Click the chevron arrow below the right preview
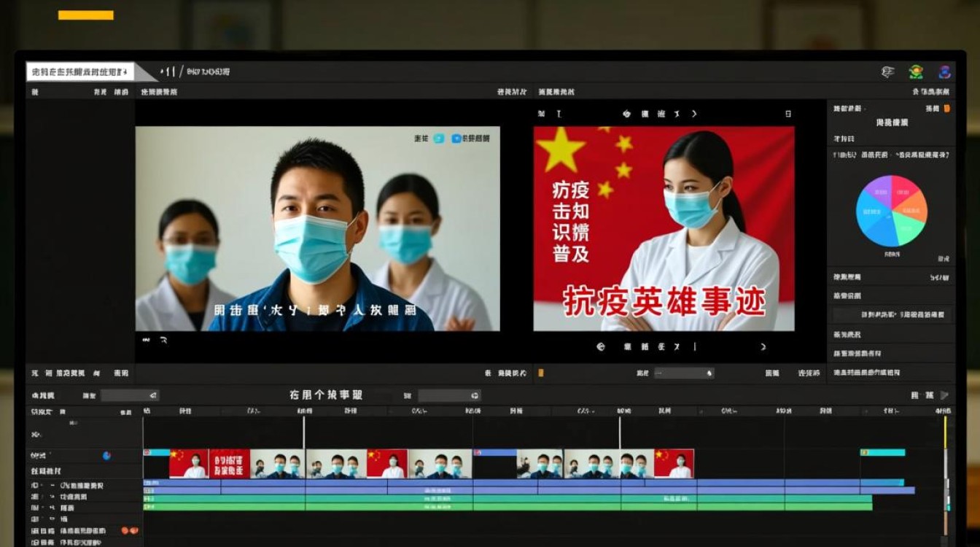Viewport: 980px width, 547px height. [x=763, y=347]
